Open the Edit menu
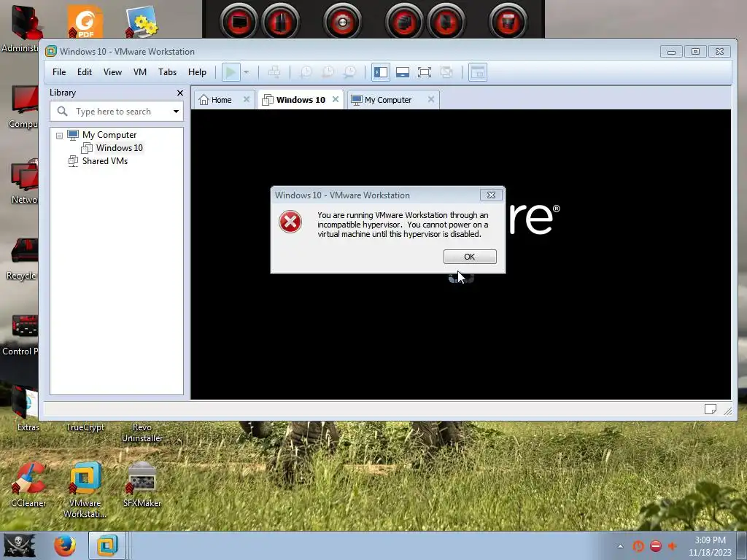 85,72
